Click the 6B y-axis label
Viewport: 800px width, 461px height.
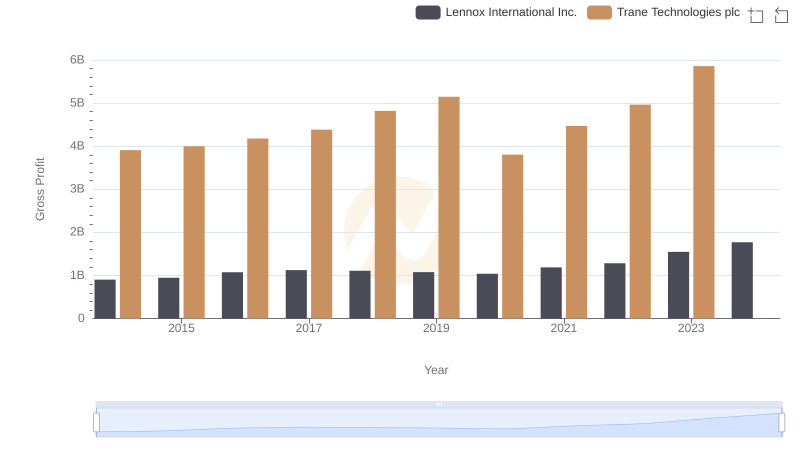tap(77, 60)
